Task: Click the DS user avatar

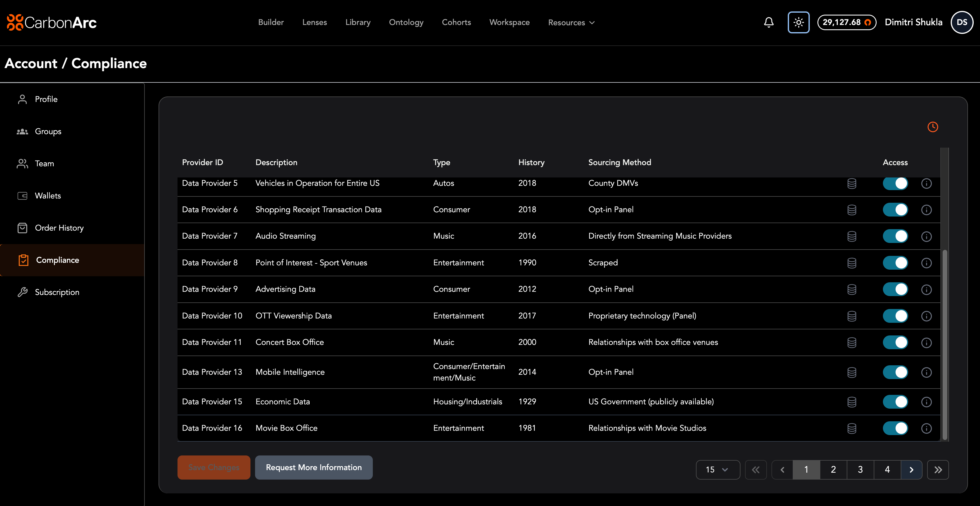Action: click(961, 22)
